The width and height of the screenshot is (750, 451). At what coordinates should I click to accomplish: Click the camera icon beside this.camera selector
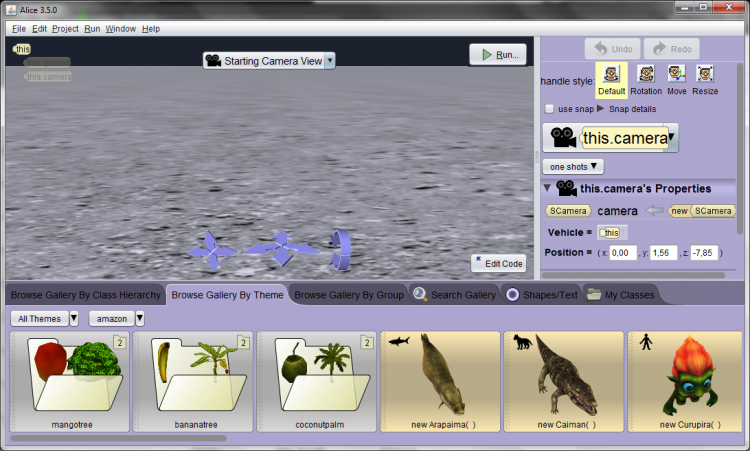click(563, 138)
